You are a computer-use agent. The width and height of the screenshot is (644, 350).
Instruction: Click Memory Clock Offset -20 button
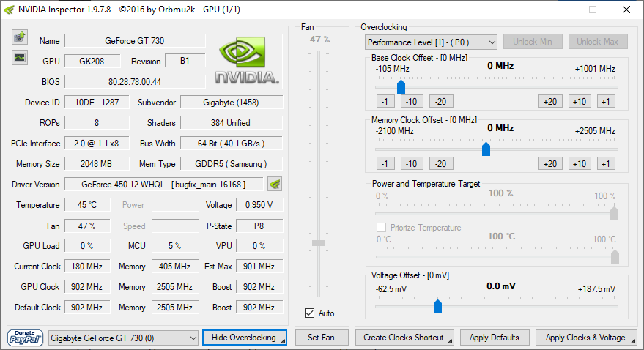click(x=441, y=164)
